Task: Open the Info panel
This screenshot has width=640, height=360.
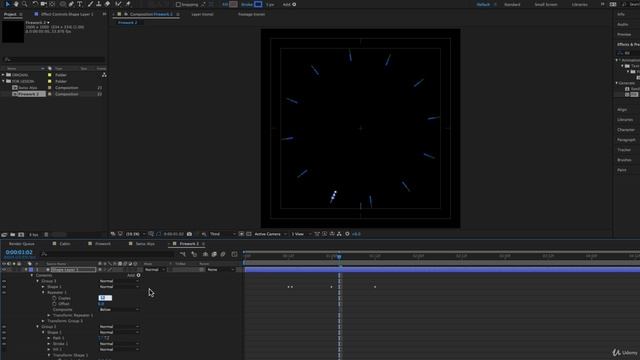Action: click(x=621, y=14)
